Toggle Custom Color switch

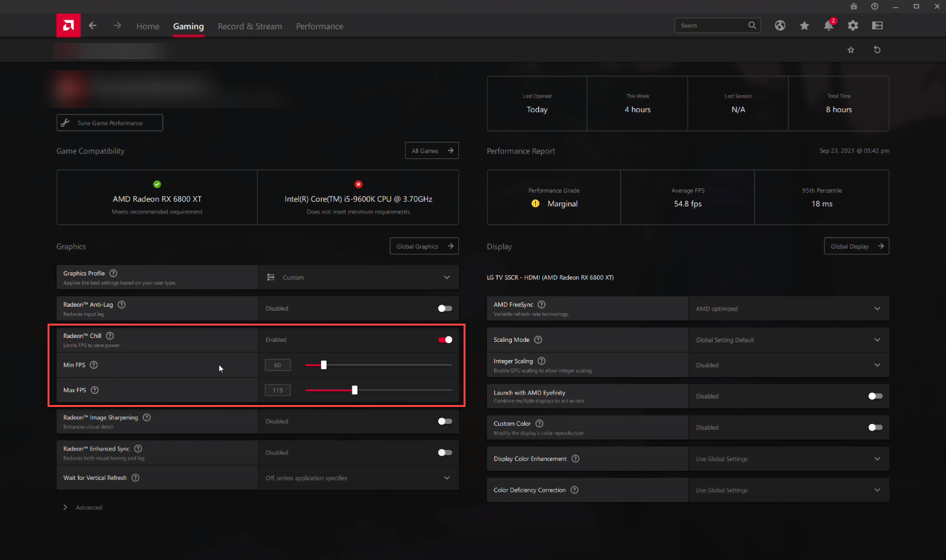(876, 427)
